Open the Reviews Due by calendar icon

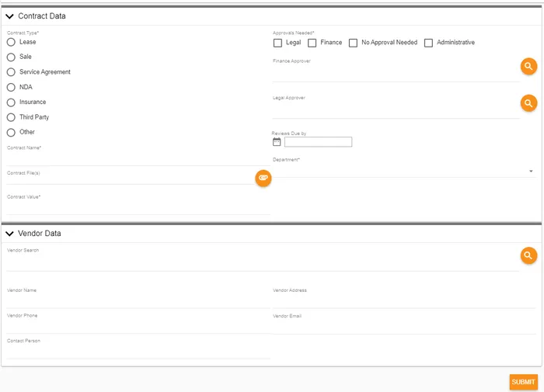tap(277, 142)
